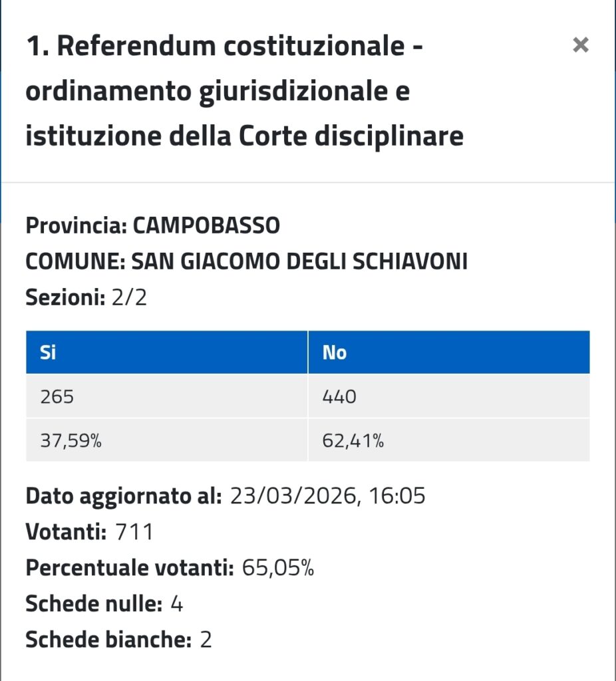Click the SAN GIACOMO DEGLI SCHIAVONI comune name
This screenshot has width=616, height=681.
tap(299, 262)
